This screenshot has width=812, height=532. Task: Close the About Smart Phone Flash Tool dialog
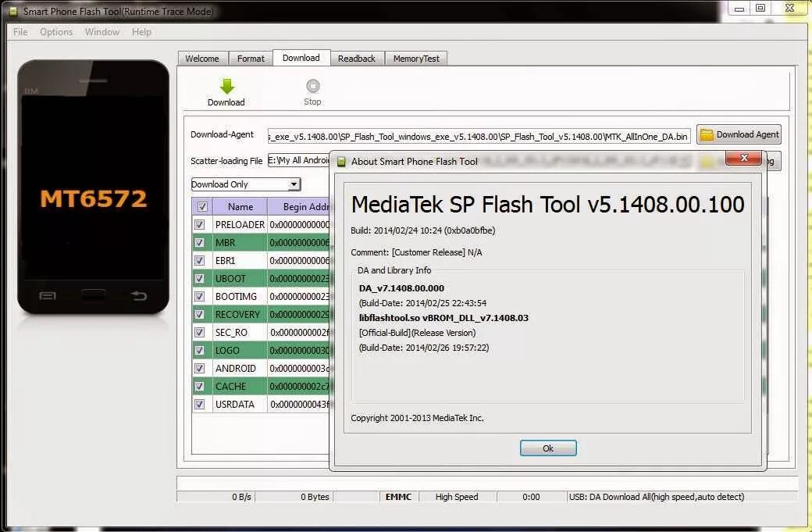click(x=743, y=158)
